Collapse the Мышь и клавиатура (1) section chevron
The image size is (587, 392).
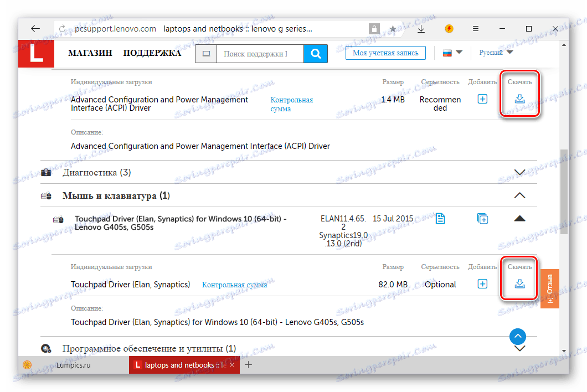coord(519,195)
